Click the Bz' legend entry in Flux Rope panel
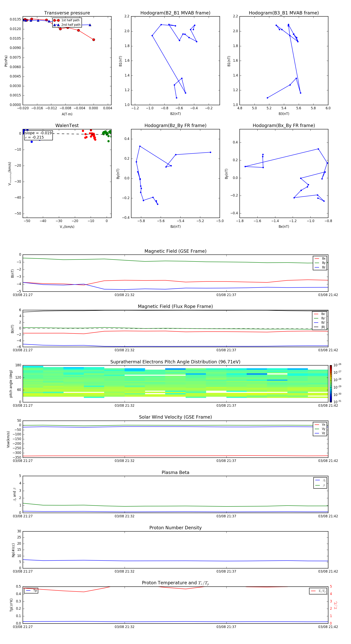 (x=320, y=323)
